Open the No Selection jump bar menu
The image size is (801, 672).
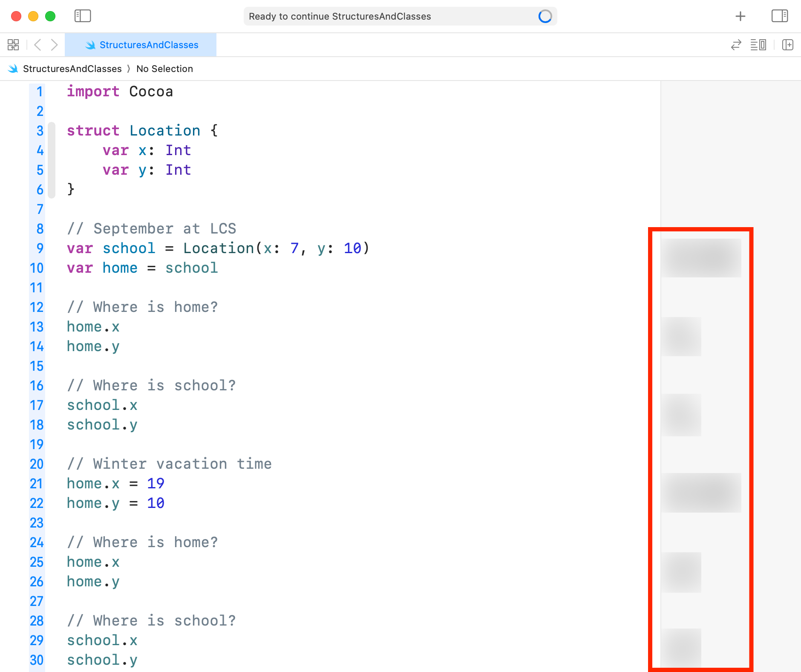164,69
